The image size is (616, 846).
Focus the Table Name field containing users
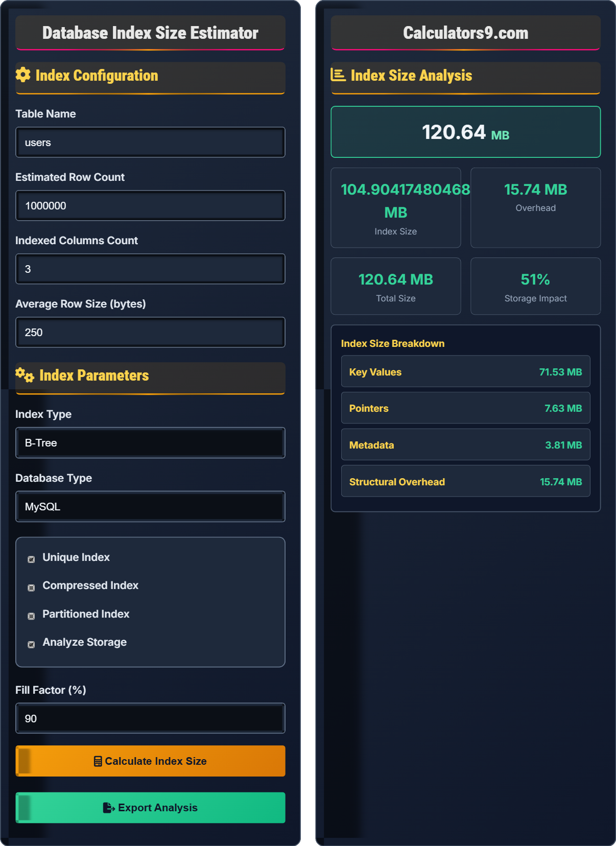150,143
